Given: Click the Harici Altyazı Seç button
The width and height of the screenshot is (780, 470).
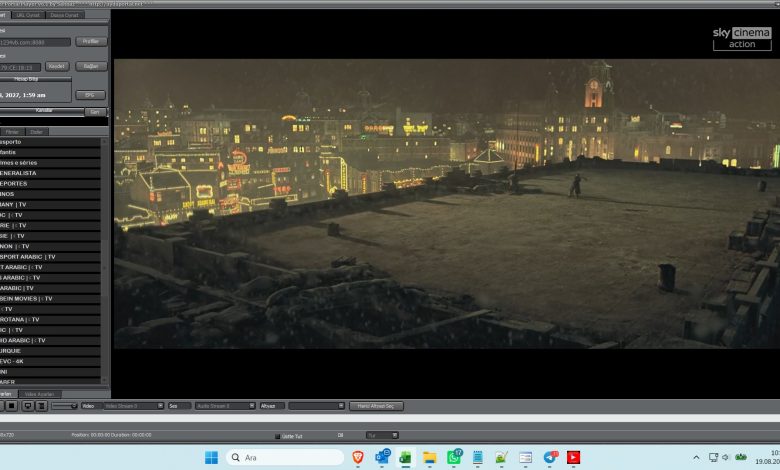Looking at the screenshot, I should 376,406.
